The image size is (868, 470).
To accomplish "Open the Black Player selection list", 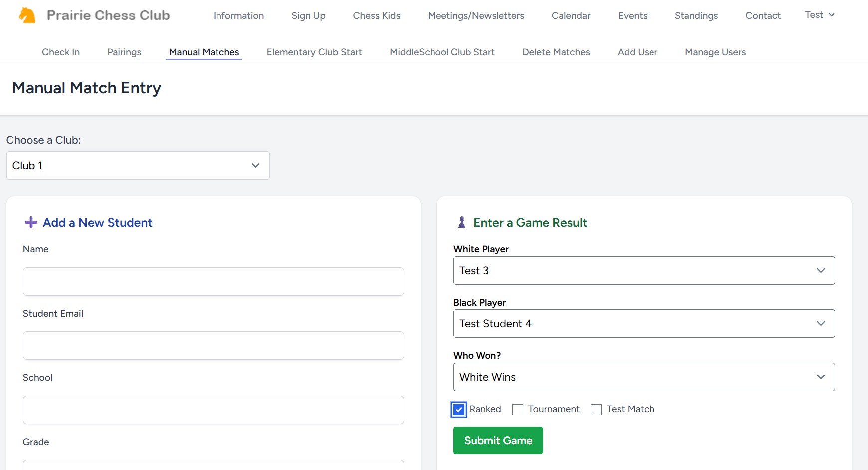I will 644,324.
